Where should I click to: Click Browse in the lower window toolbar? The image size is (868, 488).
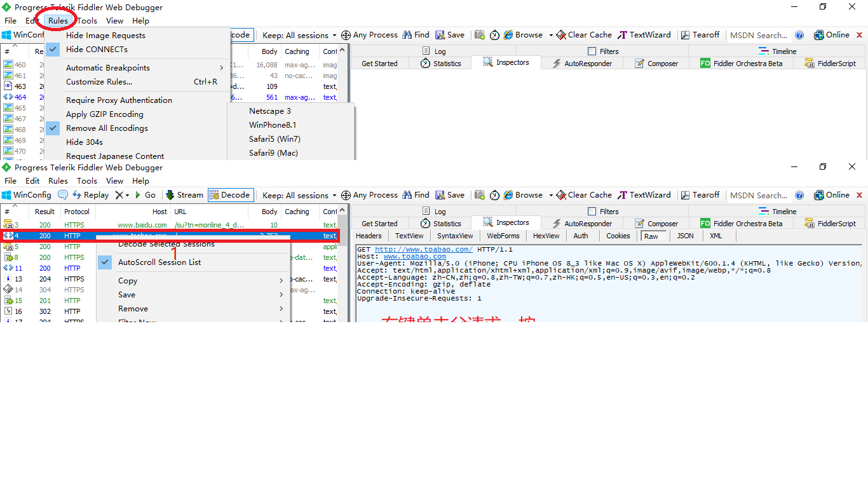coord(524,195)
